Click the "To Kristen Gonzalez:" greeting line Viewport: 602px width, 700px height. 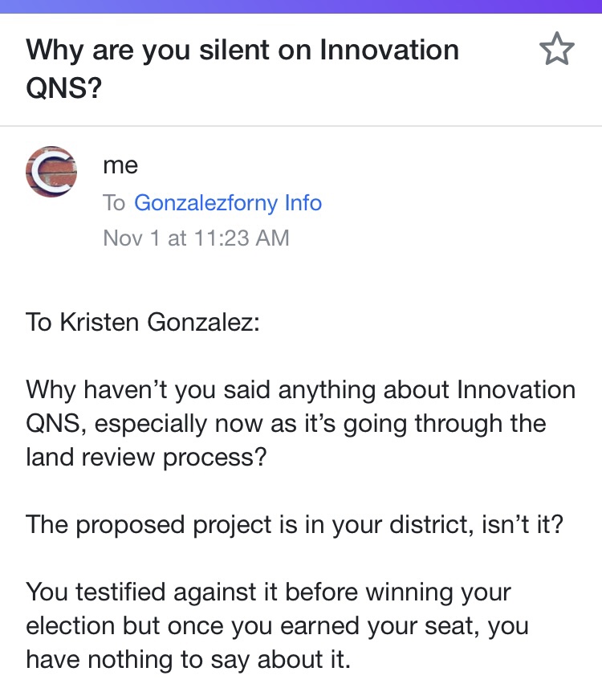(143, 322)
